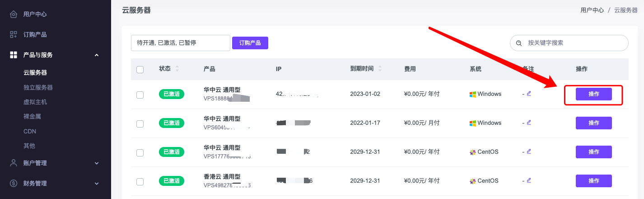Image resolution: width=644 pixels, height=199 pixels.
Task: Click edit note icon for 香港云 server
Action: [529, 180]
